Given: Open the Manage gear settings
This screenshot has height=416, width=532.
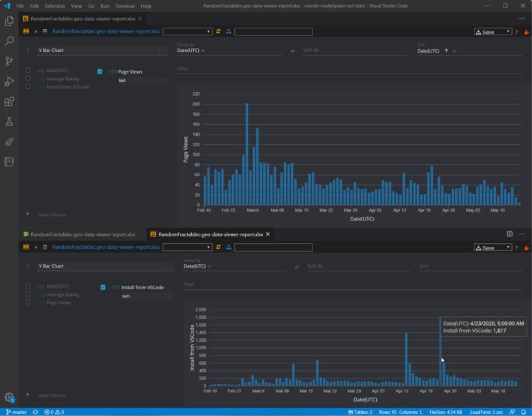Looking at the screenshot, I should [x=9, y=397].
